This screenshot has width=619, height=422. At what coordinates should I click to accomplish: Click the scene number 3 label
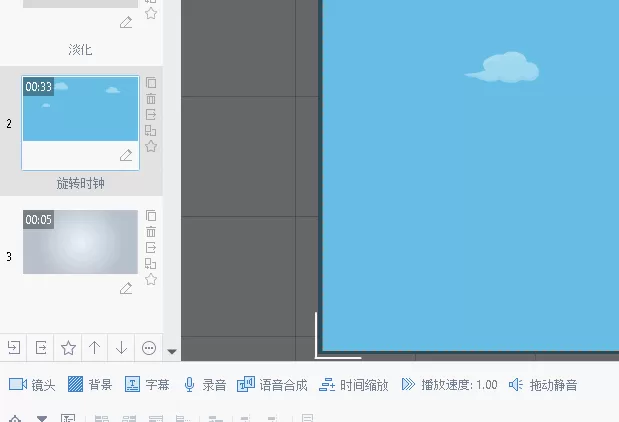tap(9, 257)
